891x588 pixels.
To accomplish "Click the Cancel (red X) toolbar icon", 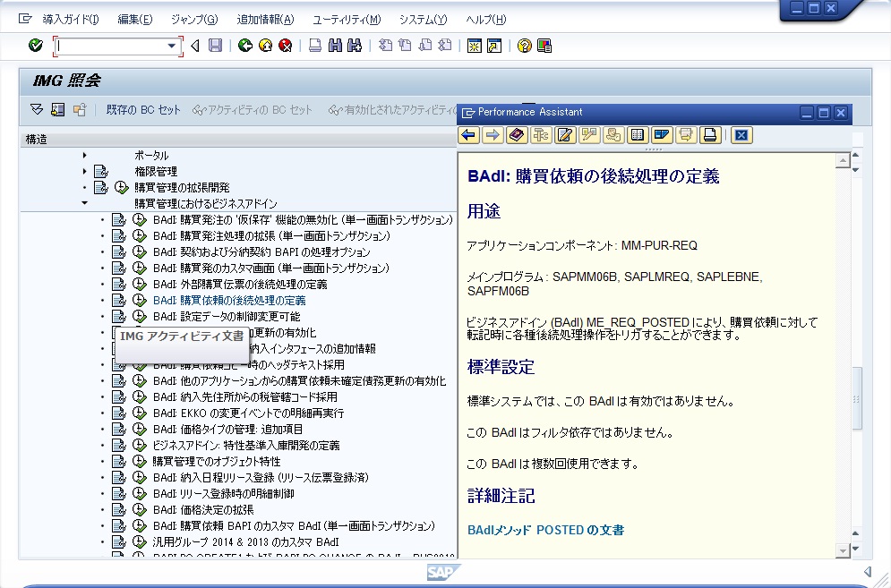I will [x=285, y=46].
